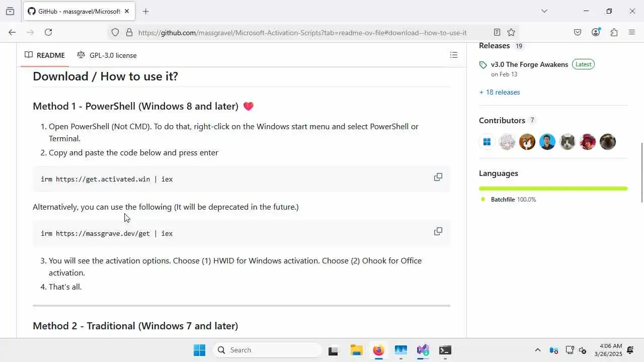Copy the massgrave.dev/get command

coord(438,231)
